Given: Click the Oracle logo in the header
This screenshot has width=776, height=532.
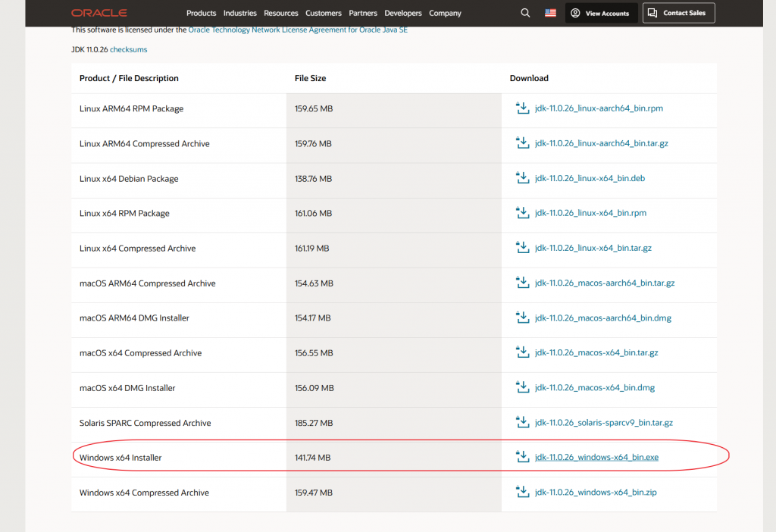Looking at the screenshot, I should [99, 13].
